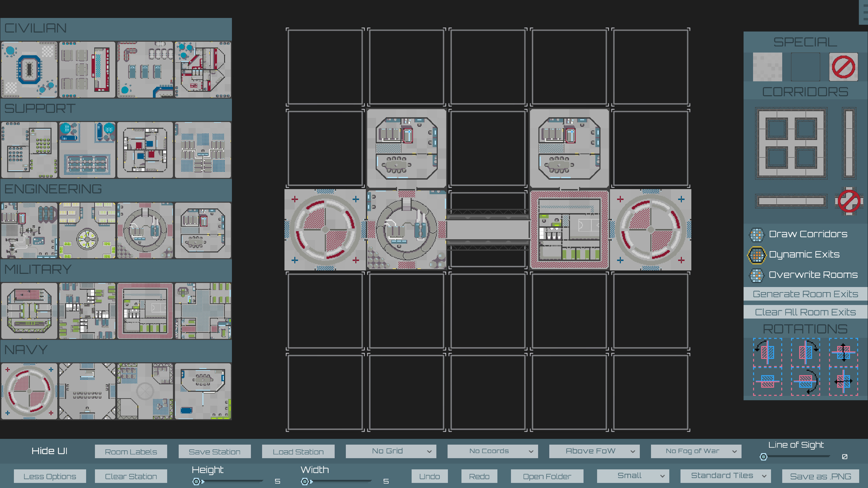
Task: Select the vertical flip icon under ROTATIONS
Action: tap(844, 352)
